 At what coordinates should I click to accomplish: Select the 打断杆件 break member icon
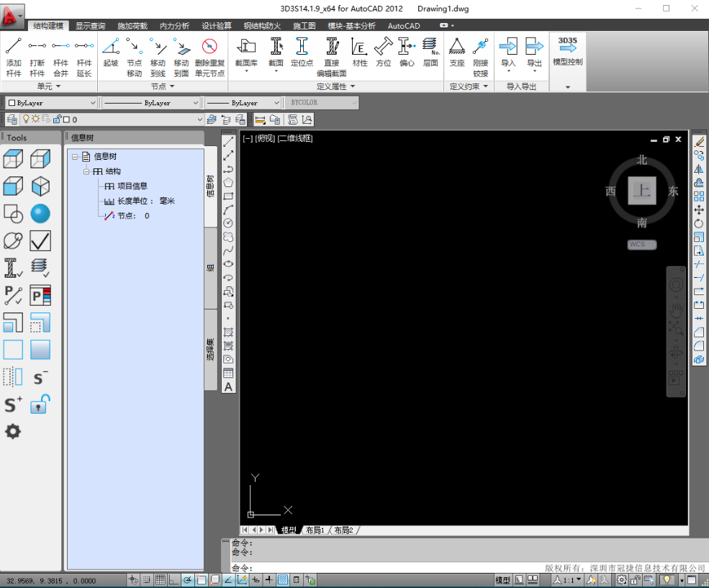pyautogui.click(x=37, y=57)
